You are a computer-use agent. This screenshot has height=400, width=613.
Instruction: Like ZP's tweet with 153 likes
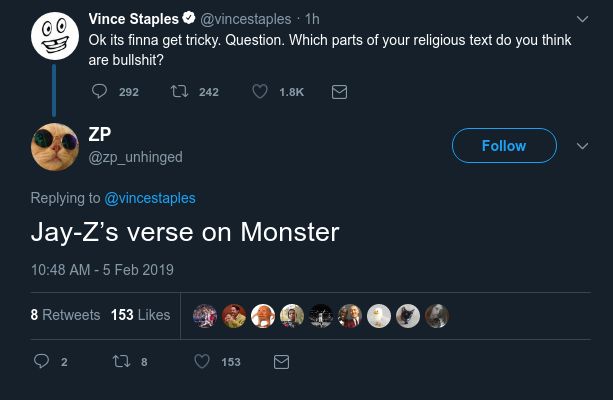pos(202,361)
